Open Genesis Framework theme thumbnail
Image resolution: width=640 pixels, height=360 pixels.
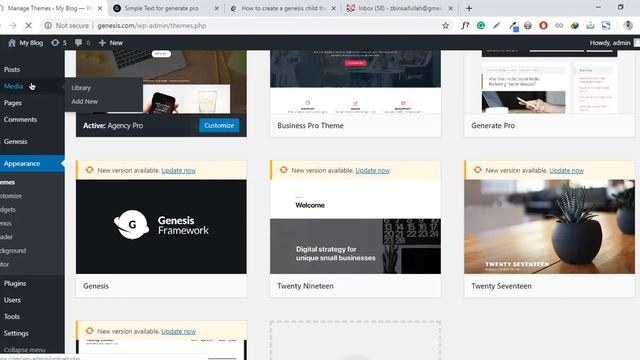tap(161, 227)
